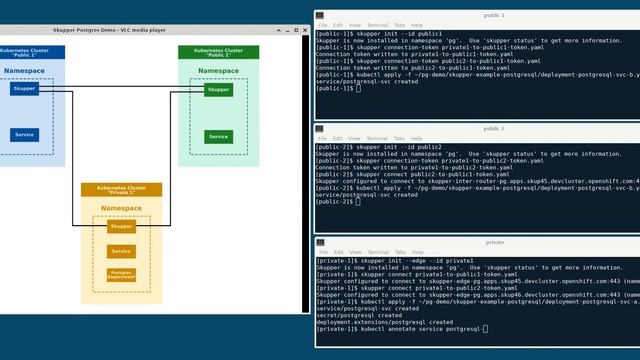Click the terminal icon in public 2 title bar
The height and width of the screenshot is (360, 640).
pos(320,129)
